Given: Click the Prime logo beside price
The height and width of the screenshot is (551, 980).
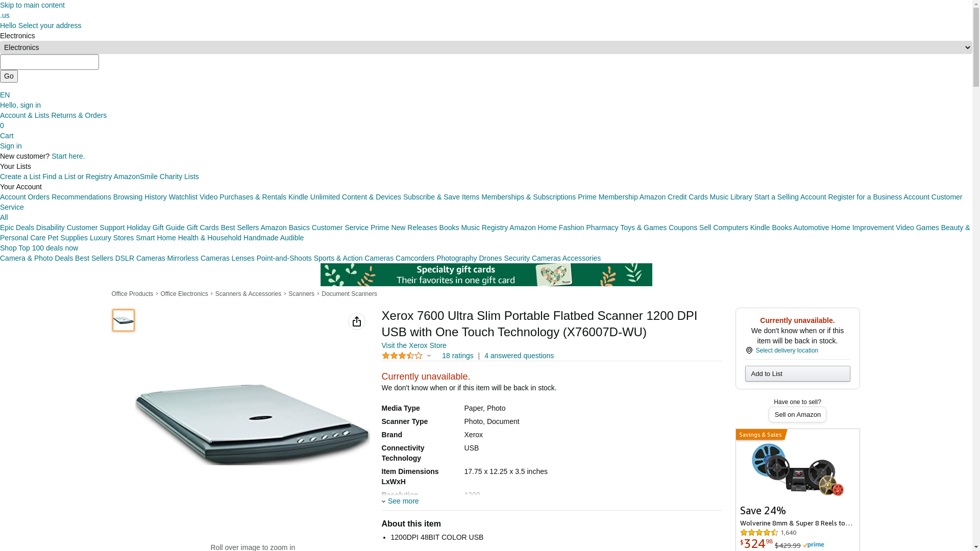Looking at the screenshot, I should coord(813,545).
